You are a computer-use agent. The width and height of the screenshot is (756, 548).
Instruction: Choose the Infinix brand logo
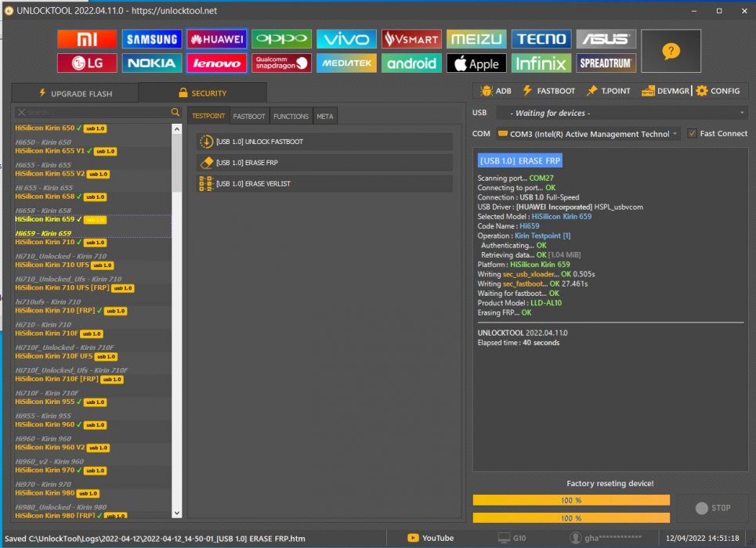tap(541, 63)
